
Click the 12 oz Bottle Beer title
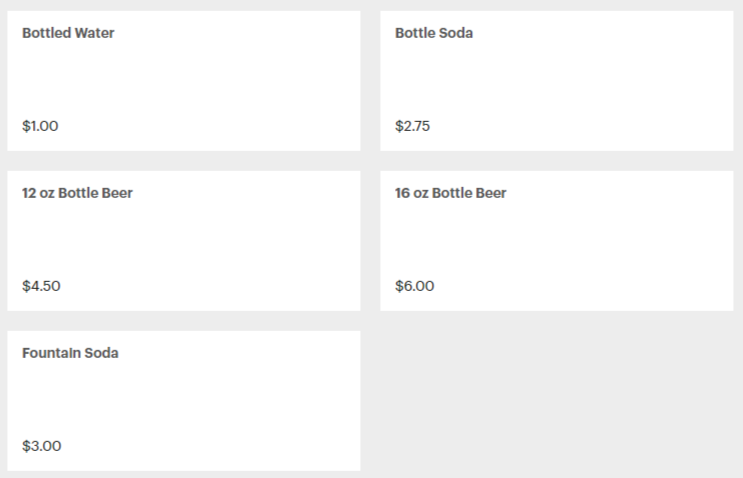(x=77, y=193)
